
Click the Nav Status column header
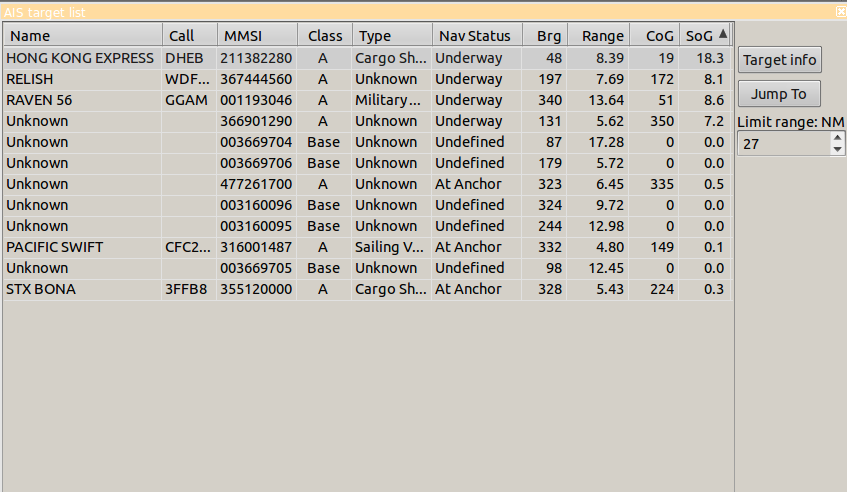point(476,35)
